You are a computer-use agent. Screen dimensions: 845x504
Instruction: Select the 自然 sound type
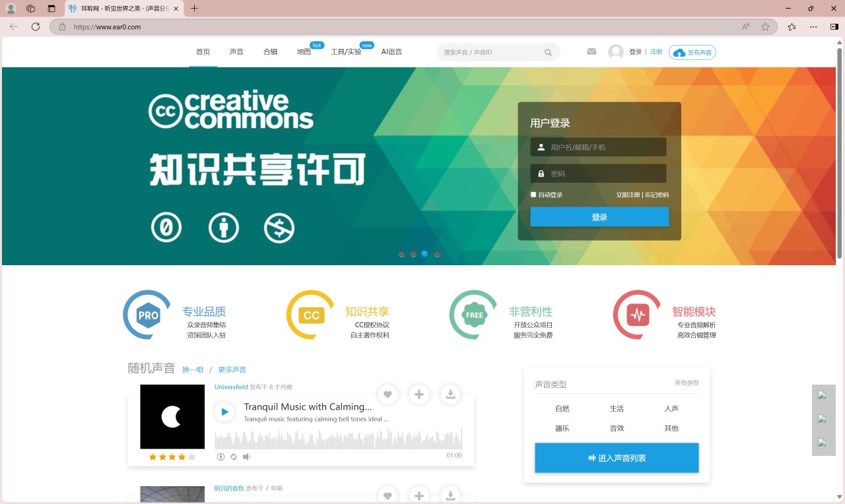tap(562, 408)
